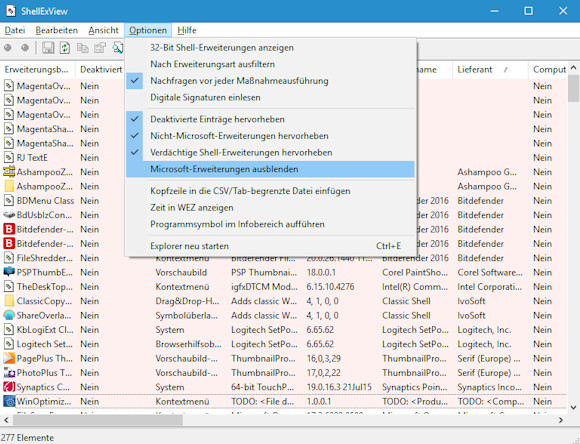
Task: Click the vertical scrollbar thumb
Action: pos(573,88)
